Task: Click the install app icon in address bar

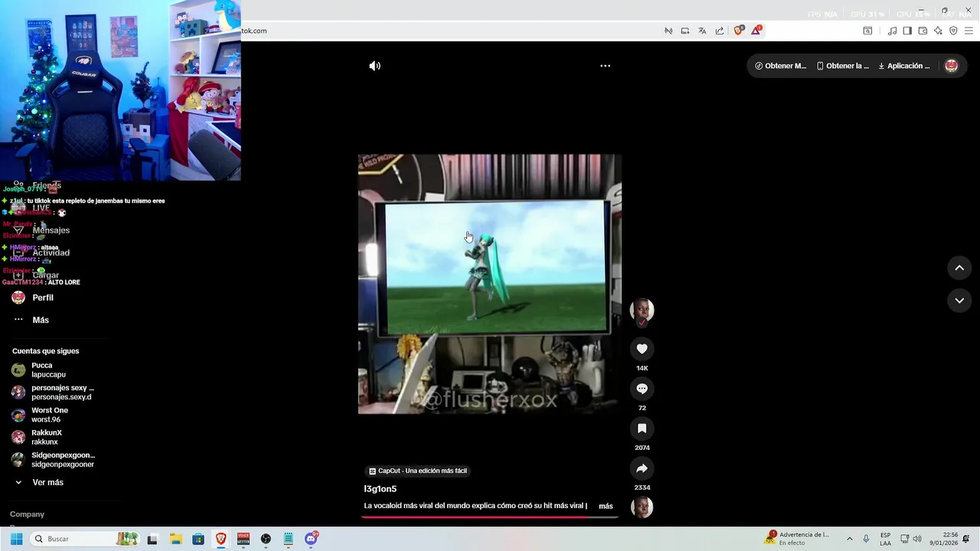Action: coord(685,31)
